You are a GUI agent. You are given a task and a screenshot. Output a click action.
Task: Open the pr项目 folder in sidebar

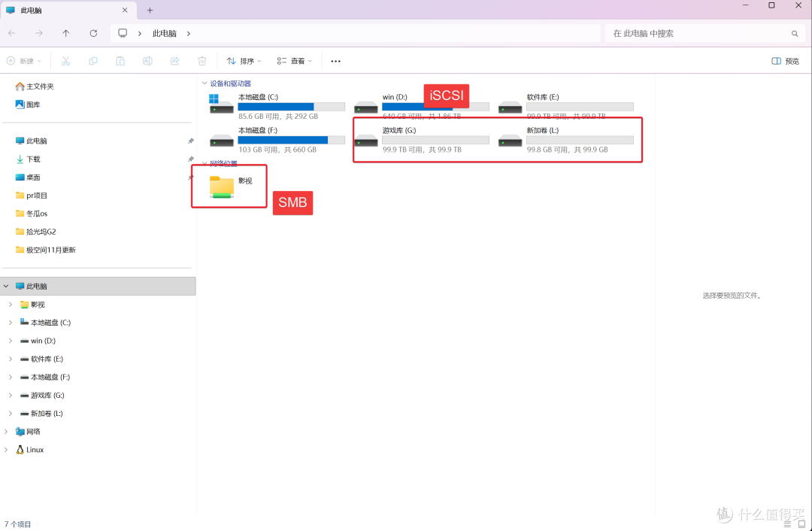pos(32,196)
